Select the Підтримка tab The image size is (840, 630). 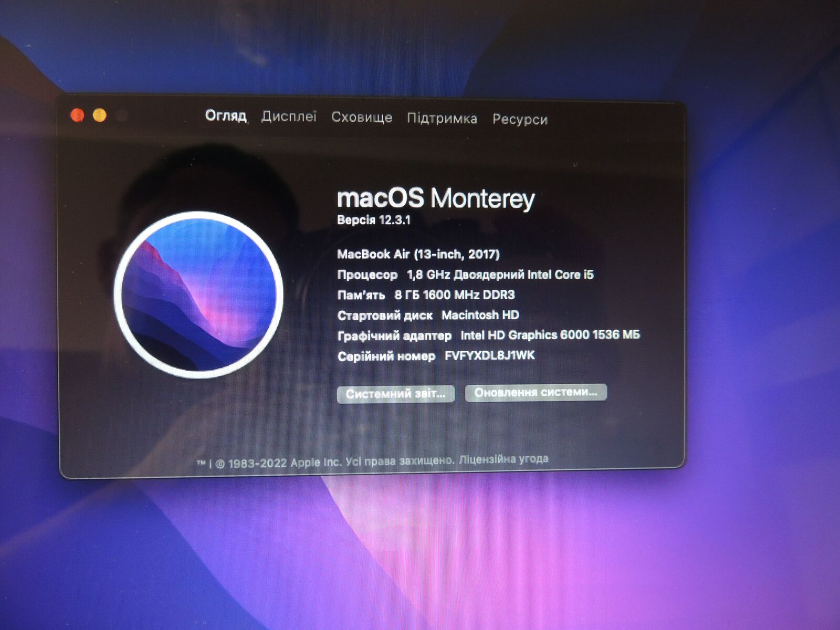442,118
